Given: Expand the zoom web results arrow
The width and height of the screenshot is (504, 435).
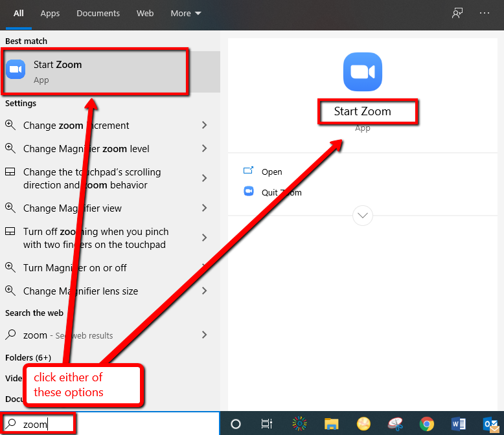Looking at the screenshot, I should click(204, 335).
